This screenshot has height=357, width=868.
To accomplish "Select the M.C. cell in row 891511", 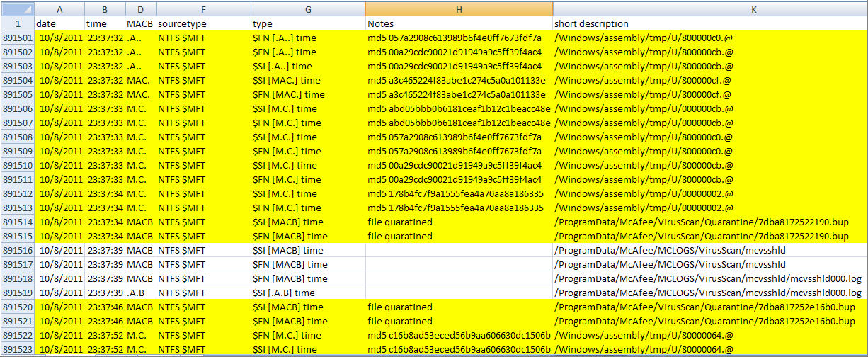I will tap(140, 179).
